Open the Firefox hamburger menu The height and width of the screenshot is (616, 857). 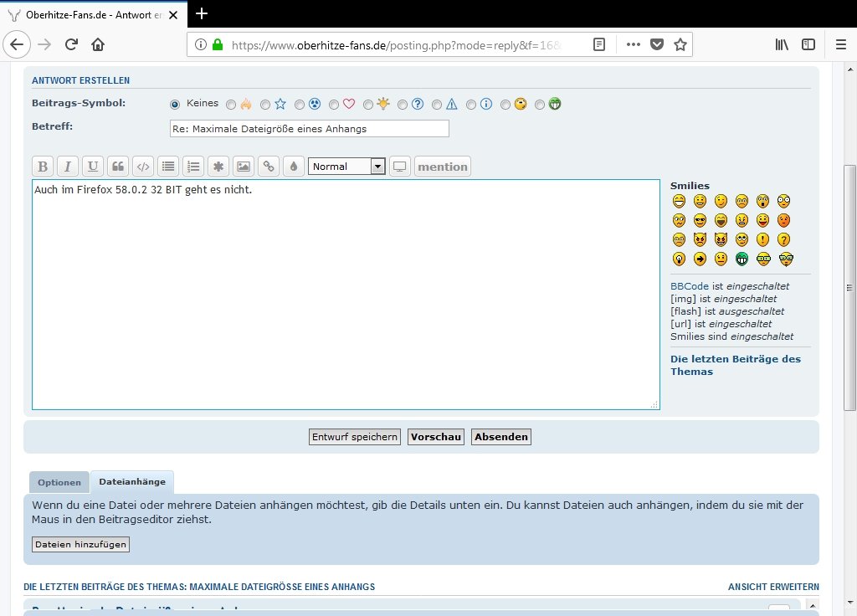840,44
